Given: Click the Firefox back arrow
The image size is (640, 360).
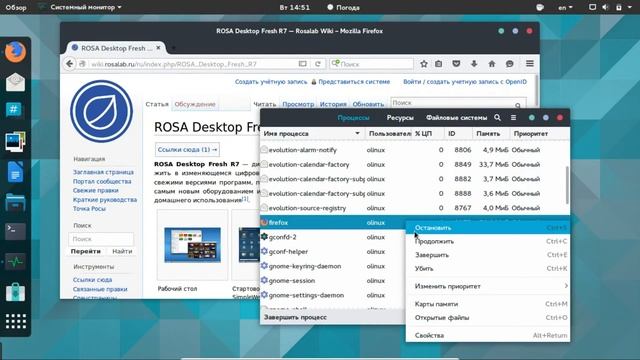Looking at the screenshot, I should point(70,64).
